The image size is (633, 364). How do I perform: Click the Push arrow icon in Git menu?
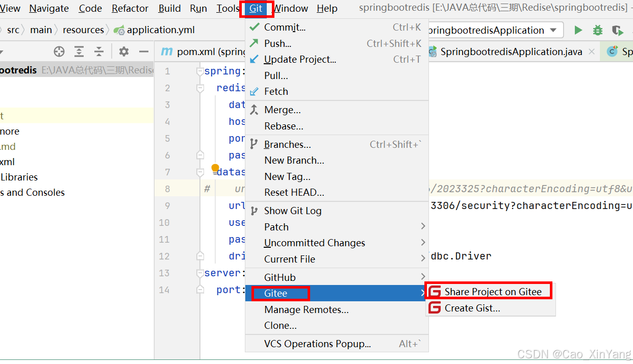[x=254, y=43]
